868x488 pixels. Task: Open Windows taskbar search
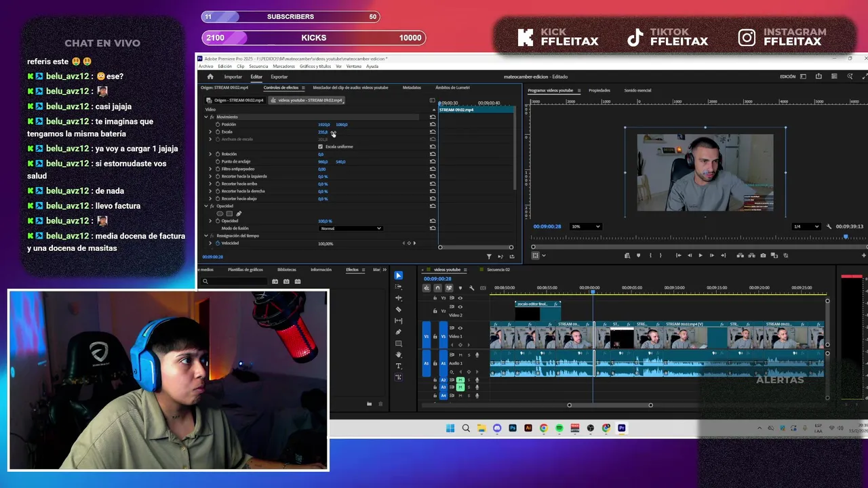click(466, 428)
